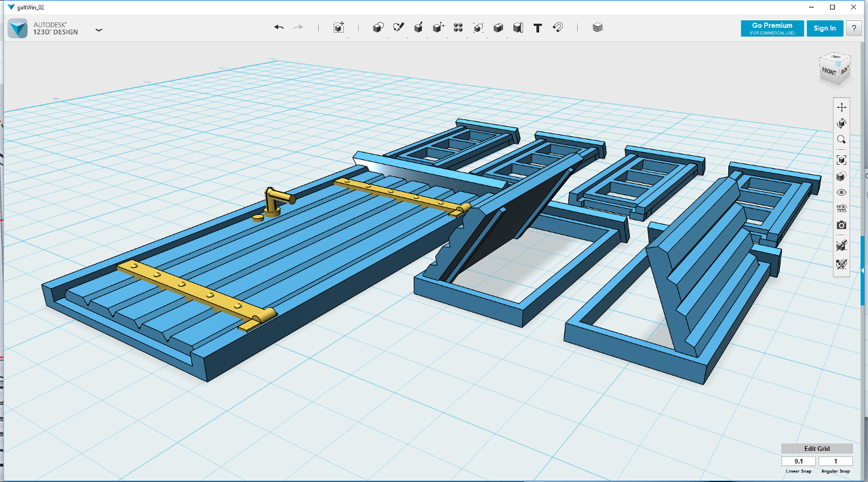
Task: Click the Linear Snap value field
Action: click(799, 462)
